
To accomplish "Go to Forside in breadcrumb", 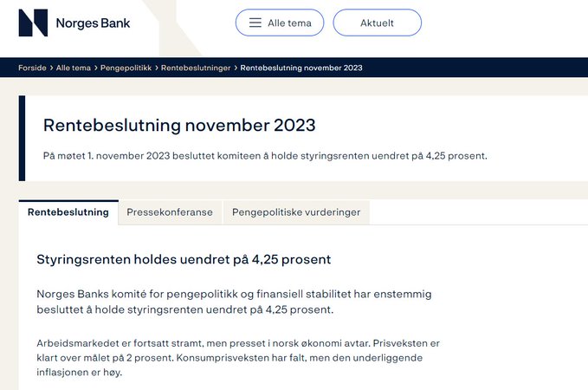I will (x=32, y=68).
